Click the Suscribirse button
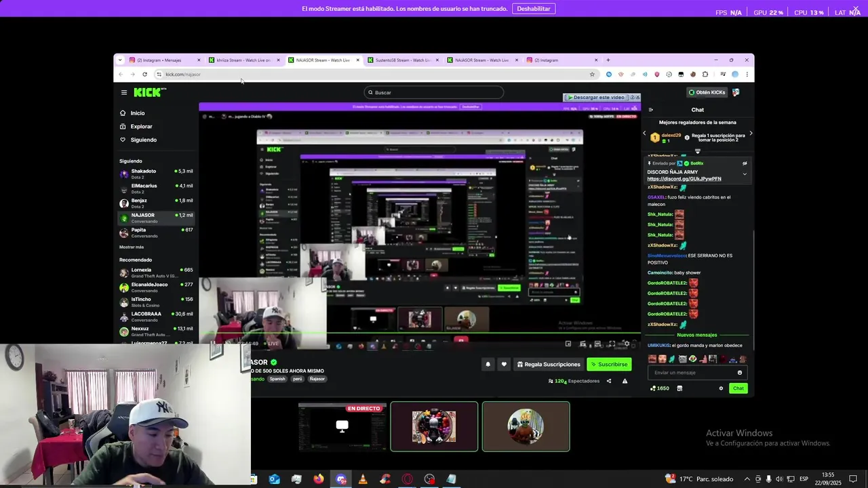The height and width of the screenshot is (488, 868). [609, 365]
